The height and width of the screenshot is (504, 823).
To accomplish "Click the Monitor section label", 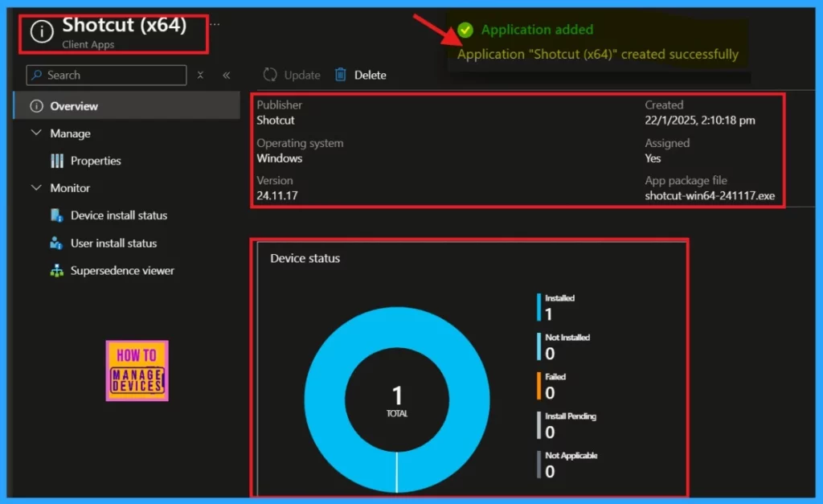I will click(x=70, y=188).
